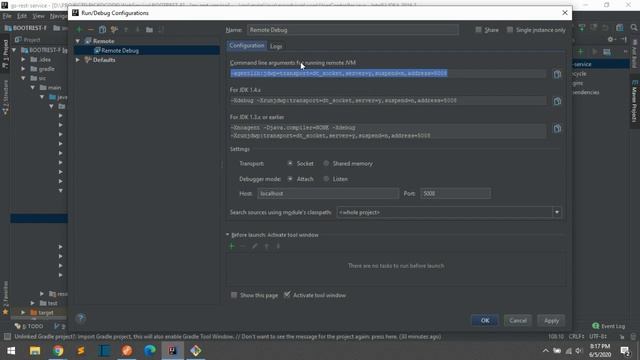Collapse the src folder in Project tree
The width and height of the screenshot is (640, 360).
(23, 78)
